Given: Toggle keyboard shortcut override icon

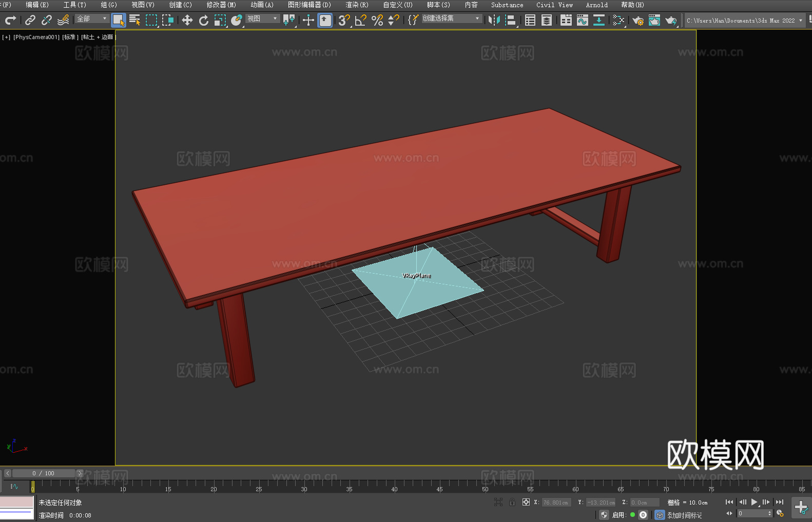Looking at the screenshot, I should 325,20.
